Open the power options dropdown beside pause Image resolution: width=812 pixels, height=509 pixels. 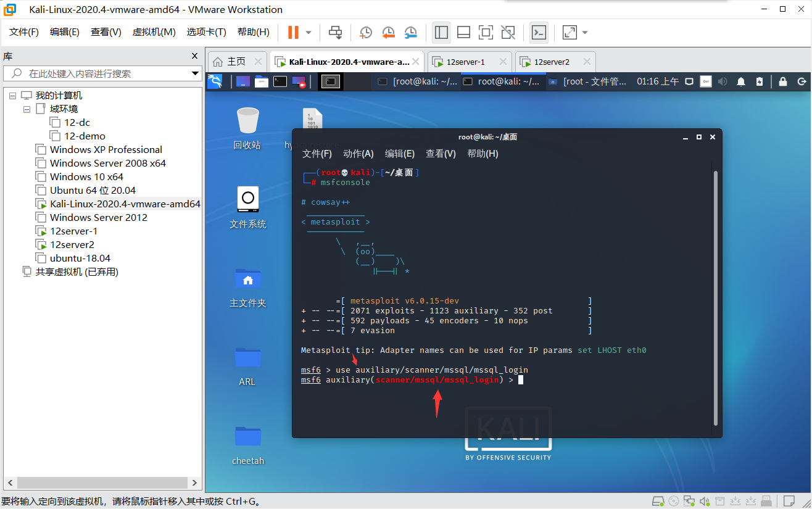[x=309, y=32]
